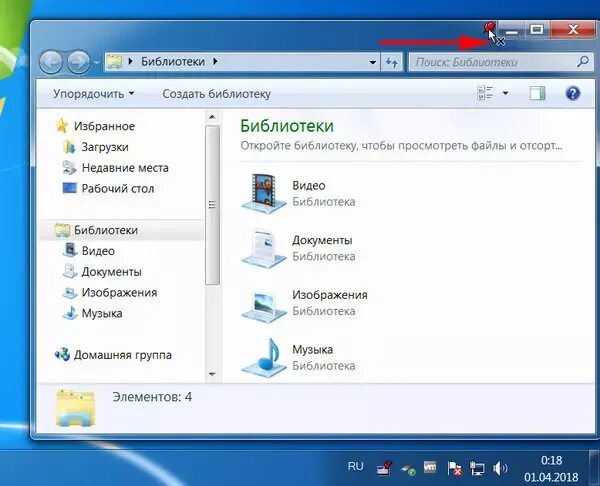This screenshot has width=600, height=486.
Task: Open Help with the question mark icon
Action: pos(572,93)
